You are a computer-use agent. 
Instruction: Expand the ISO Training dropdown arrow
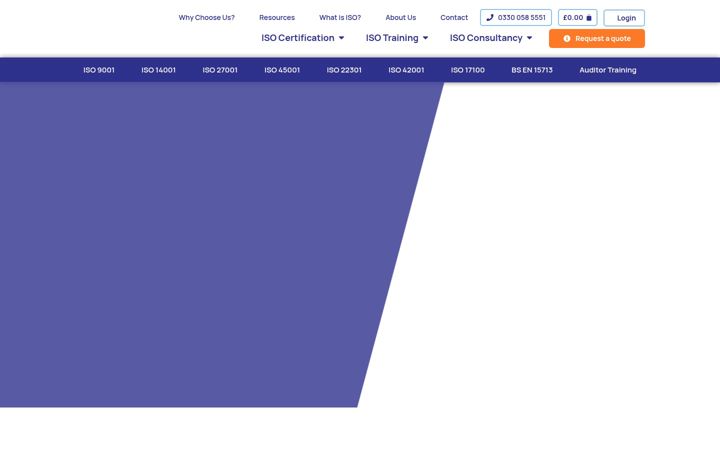click(425, 38)
